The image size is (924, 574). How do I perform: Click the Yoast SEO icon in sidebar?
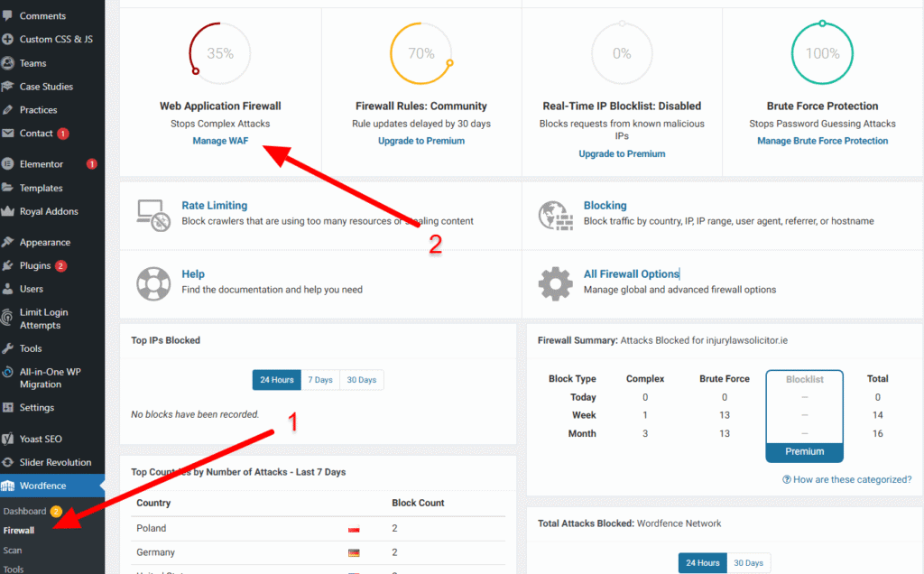coord(8,439)
